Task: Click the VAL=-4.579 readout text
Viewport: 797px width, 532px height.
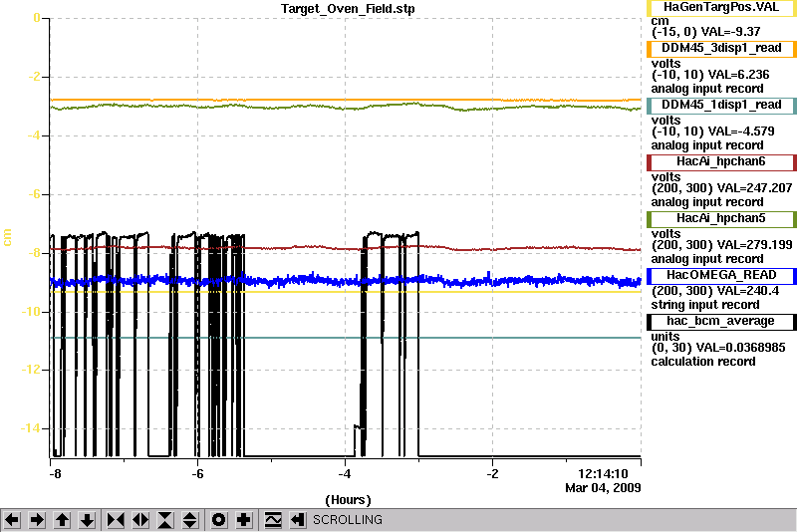Action: tap(741, 132)
